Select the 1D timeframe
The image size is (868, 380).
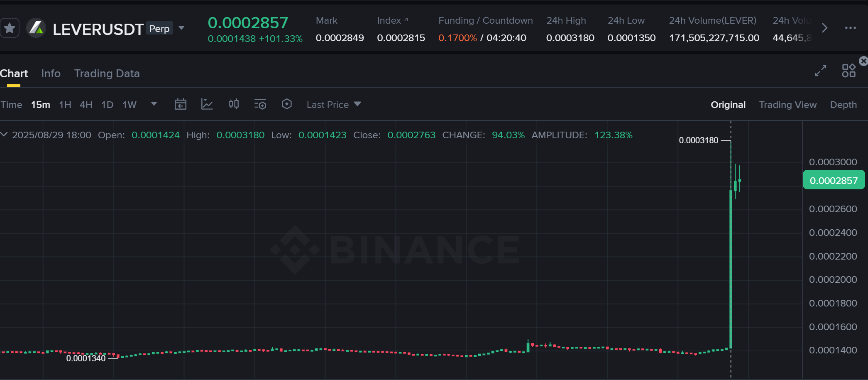[107, 105]
